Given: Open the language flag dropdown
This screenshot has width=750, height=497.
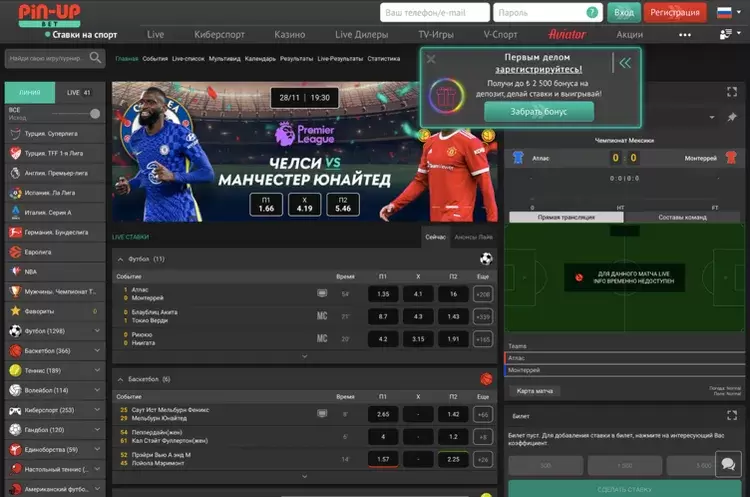Looking at the screenshot, I should click(725, 12).
